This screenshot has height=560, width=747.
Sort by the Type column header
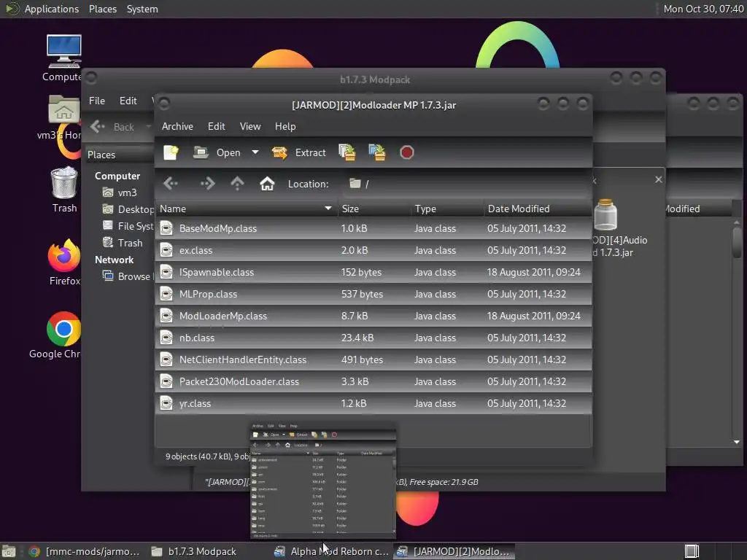(x=447, y=209)
